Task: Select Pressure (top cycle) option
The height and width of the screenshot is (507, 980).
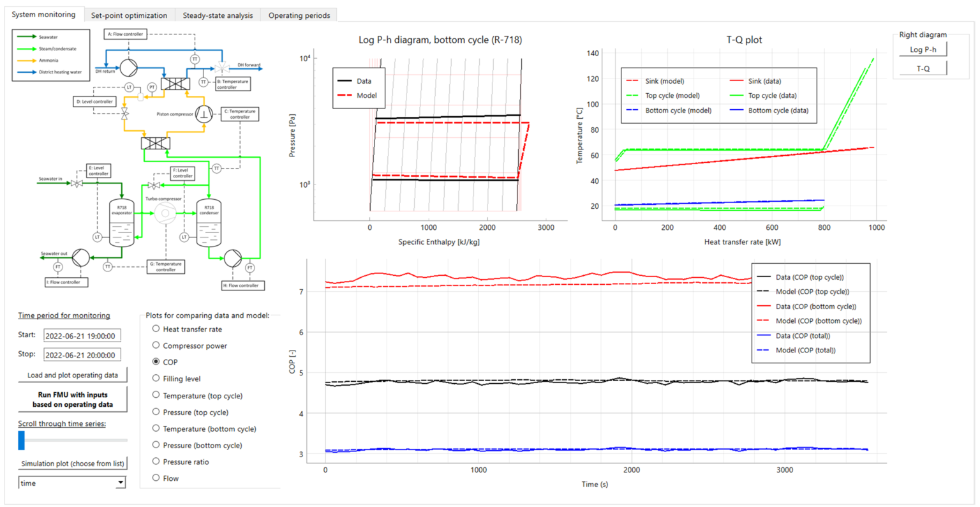Action: (156, 412)
